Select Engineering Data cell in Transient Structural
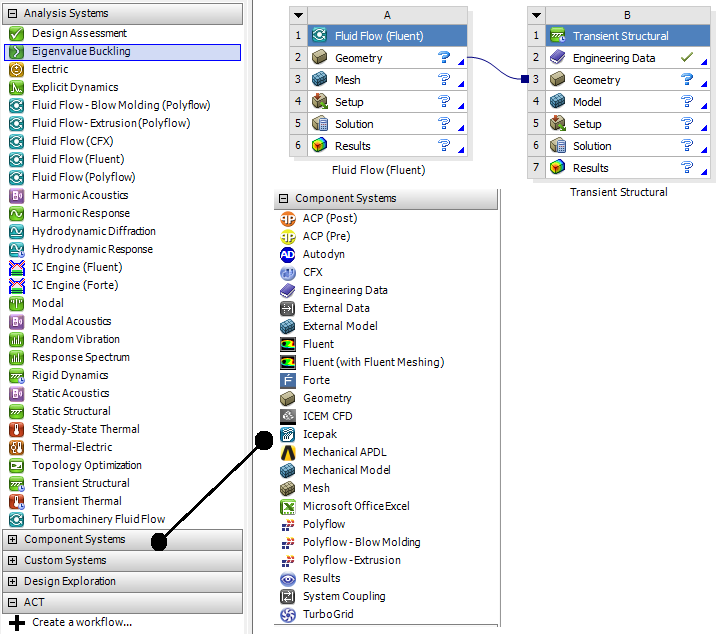 pos(613,58)
